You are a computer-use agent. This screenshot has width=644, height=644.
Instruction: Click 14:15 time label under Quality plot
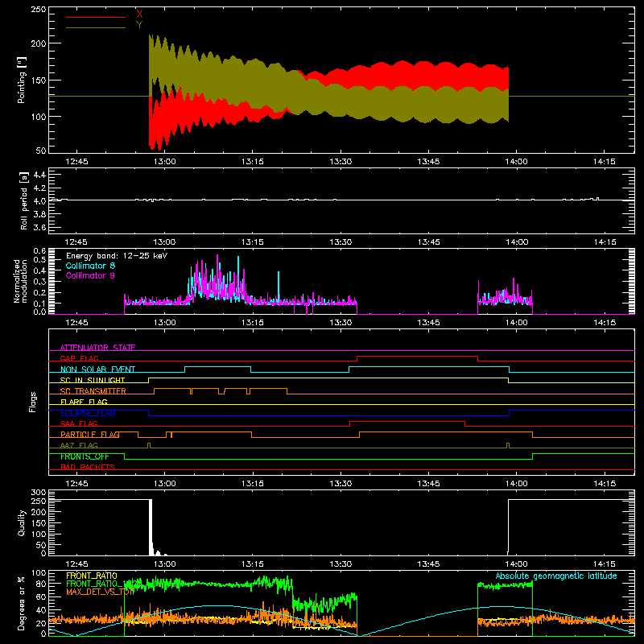[605, 564]
